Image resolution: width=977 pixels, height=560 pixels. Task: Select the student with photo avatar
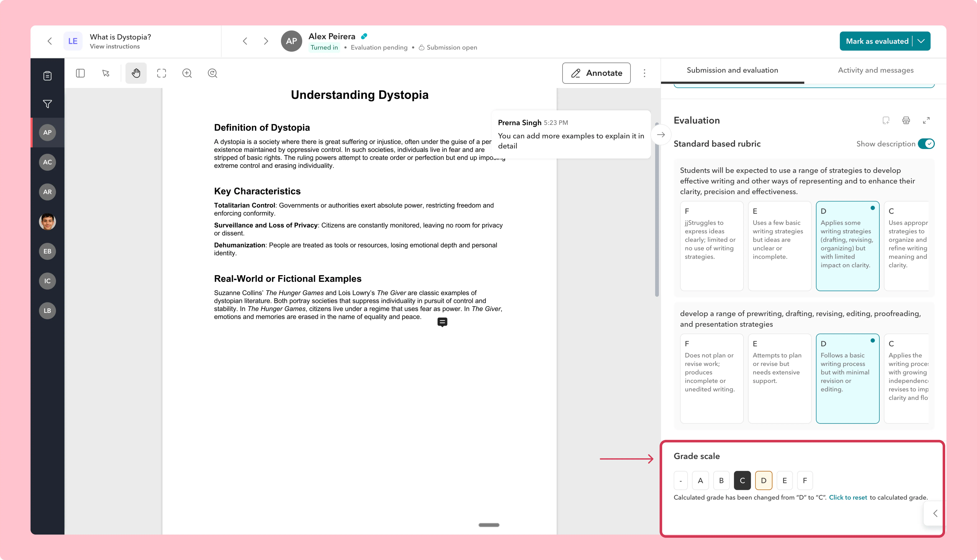[47, 222]
